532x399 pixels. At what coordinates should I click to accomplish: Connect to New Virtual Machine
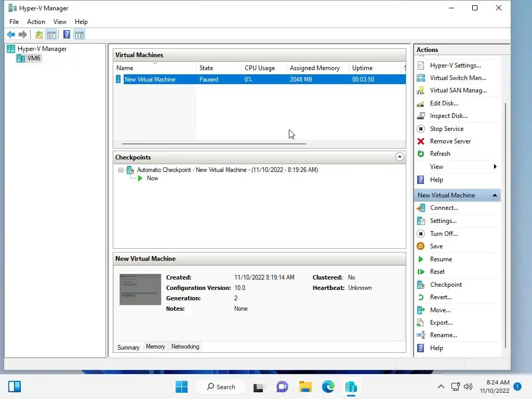[444, 208]
